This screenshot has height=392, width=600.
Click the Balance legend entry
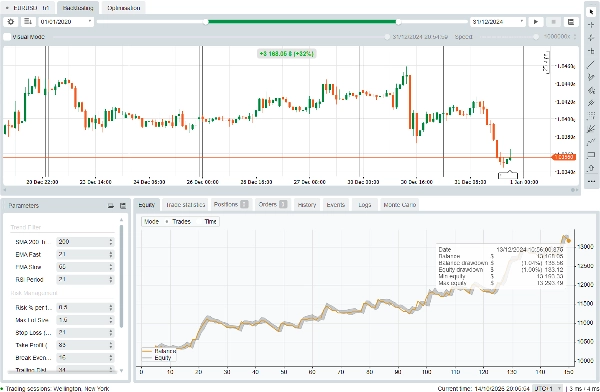click(x=159, y=351)
